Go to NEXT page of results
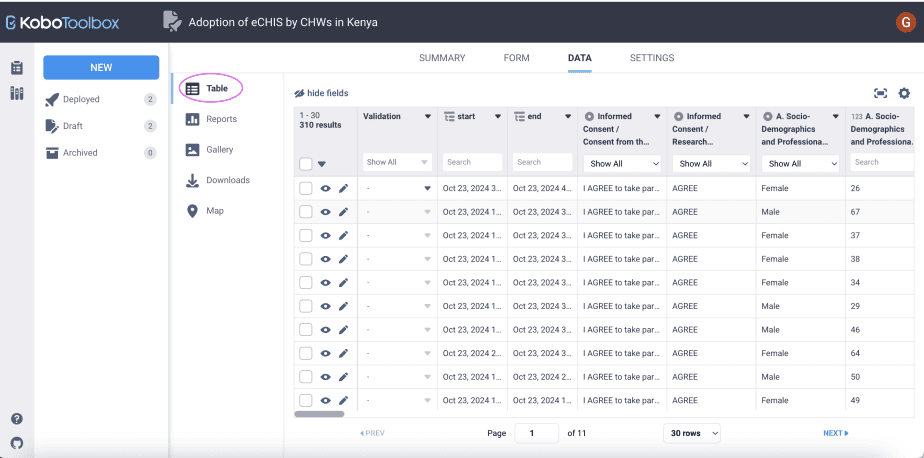This screenshot has width=924, height=458. coord(835,433)
